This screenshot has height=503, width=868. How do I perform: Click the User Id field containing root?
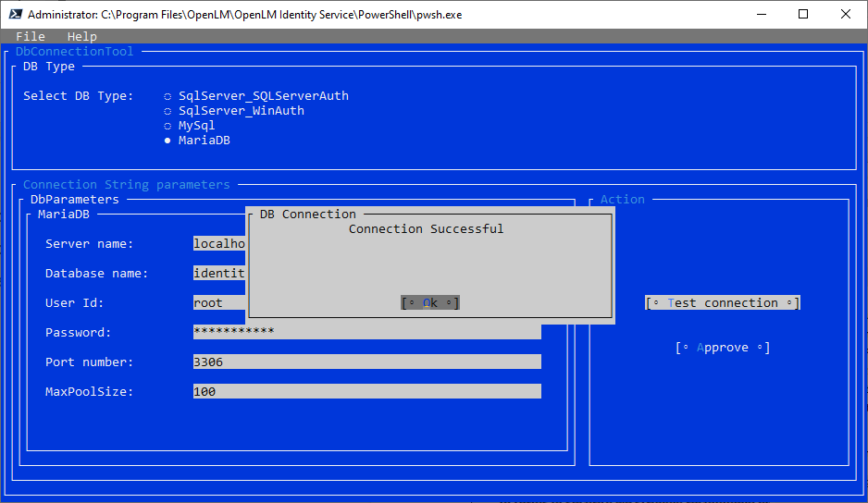[219, 303]
